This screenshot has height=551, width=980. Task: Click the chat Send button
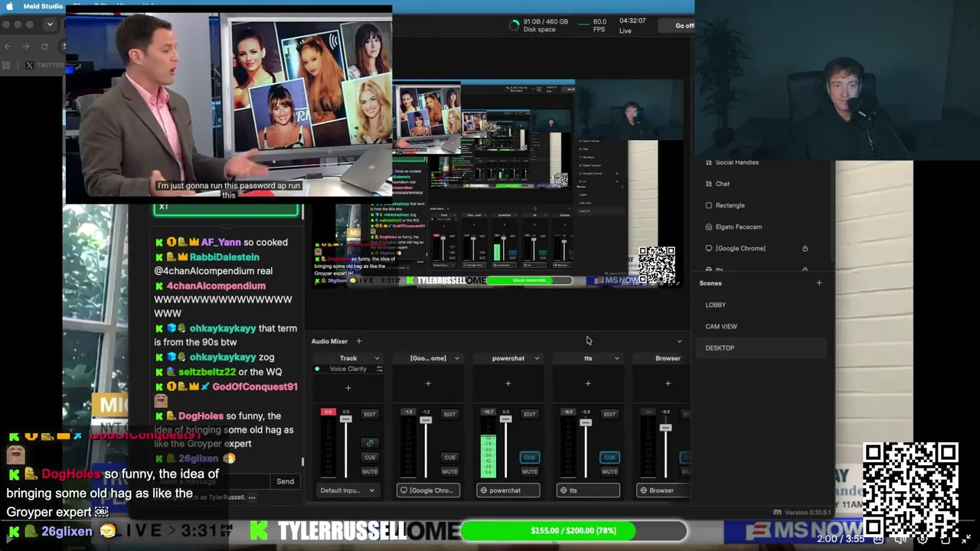285,481
